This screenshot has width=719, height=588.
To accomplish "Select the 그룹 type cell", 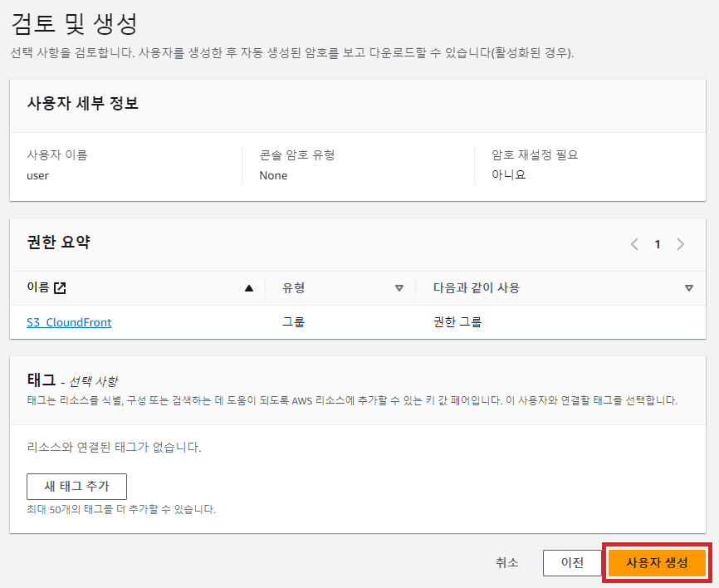I will tap(293, 322).
